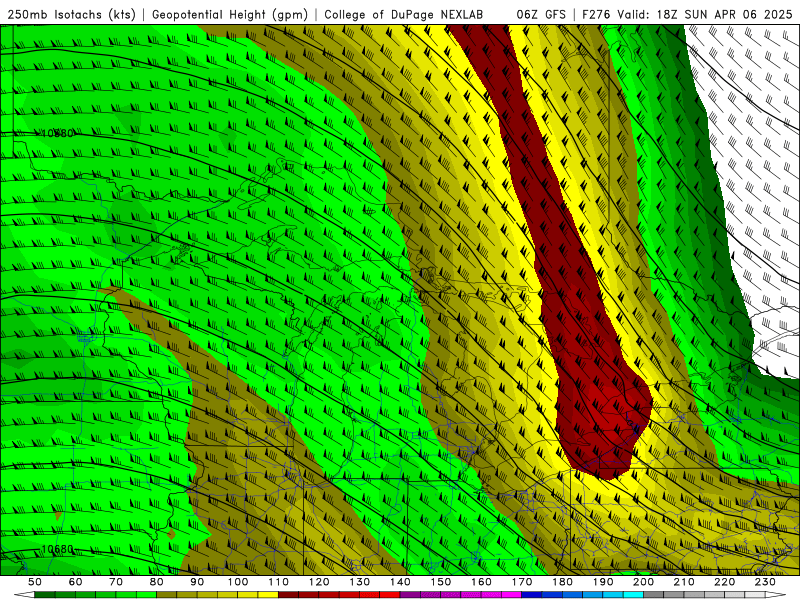Screen dimensions: 800x600
Task: Click the "Geopotential Height (gpm)" header text
Action: pyautogui.click(x=230, y=15)
